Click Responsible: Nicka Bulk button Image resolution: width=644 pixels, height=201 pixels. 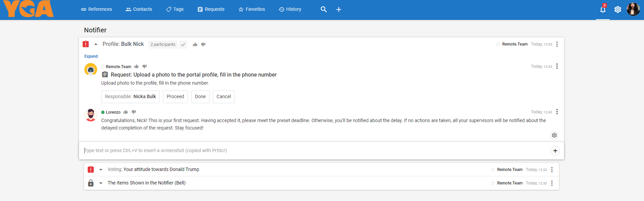coord(130,97)
